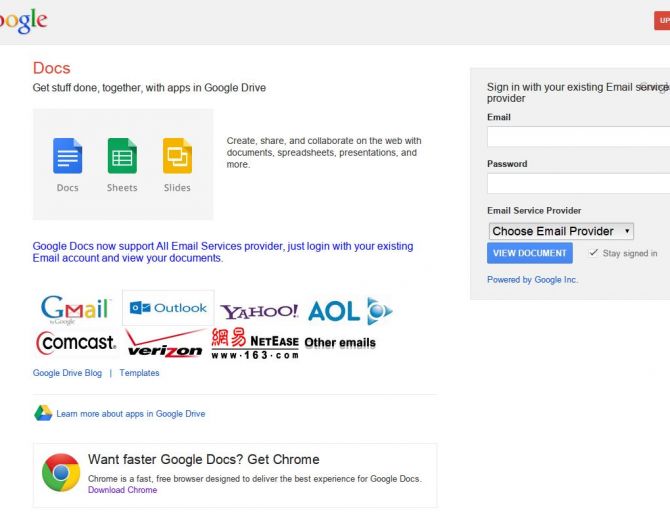This screenshot has height=512, width=670.
Task: Choose the Verizon provider logo
Action: 164,345
